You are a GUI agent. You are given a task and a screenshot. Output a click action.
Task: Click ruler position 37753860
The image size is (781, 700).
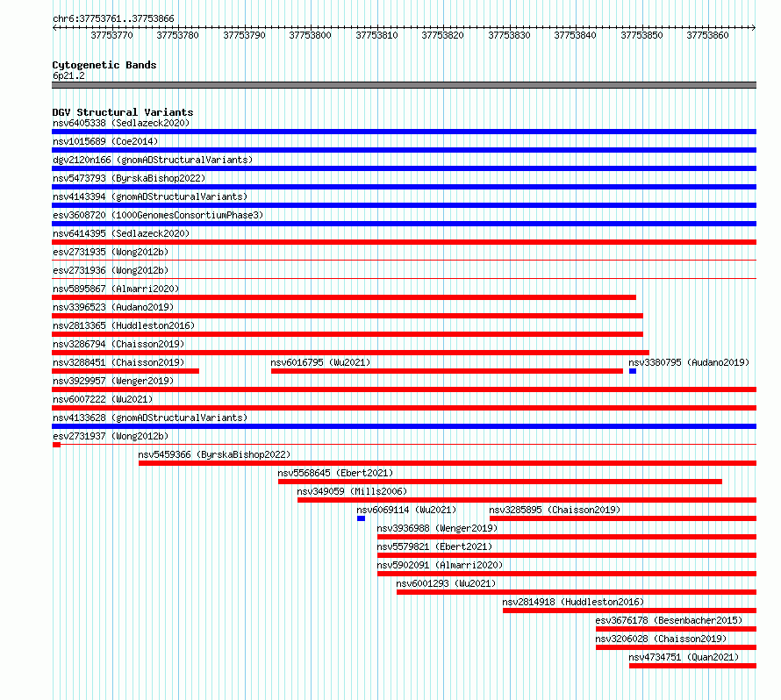click(x=707, y=35)
